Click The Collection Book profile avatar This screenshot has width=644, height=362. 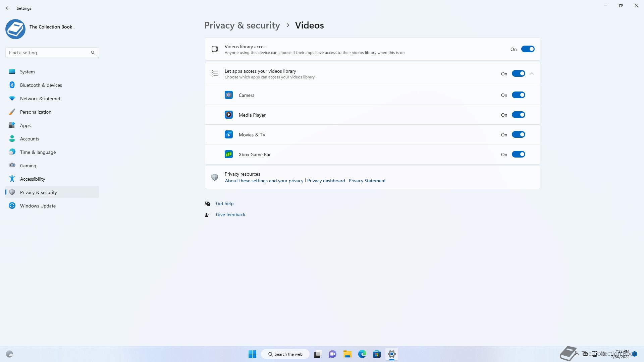click(15, 29)
